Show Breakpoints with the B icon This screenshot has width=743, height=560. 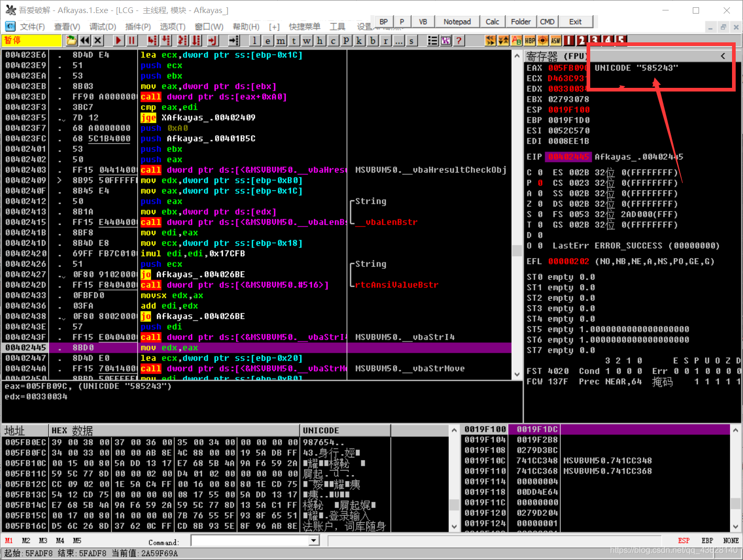(x=373, y=40)
